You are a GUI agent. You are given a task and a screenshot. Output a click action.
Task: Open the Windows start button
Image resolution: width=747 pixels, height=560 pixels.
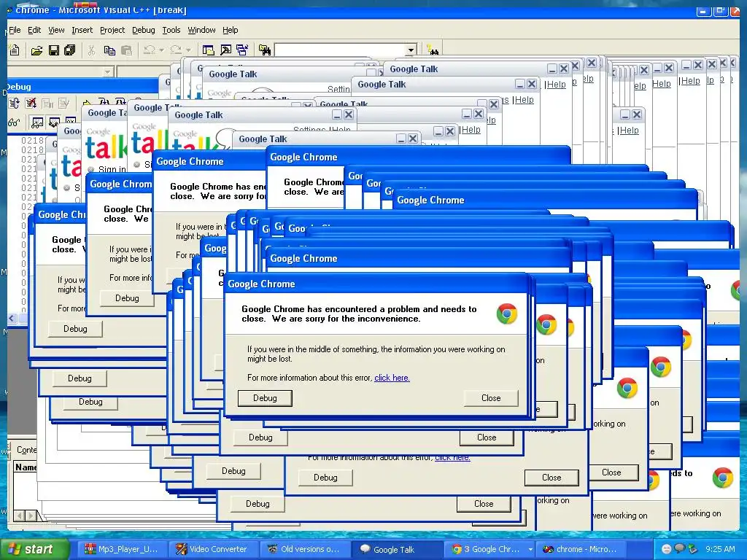[x=35, y=550]
